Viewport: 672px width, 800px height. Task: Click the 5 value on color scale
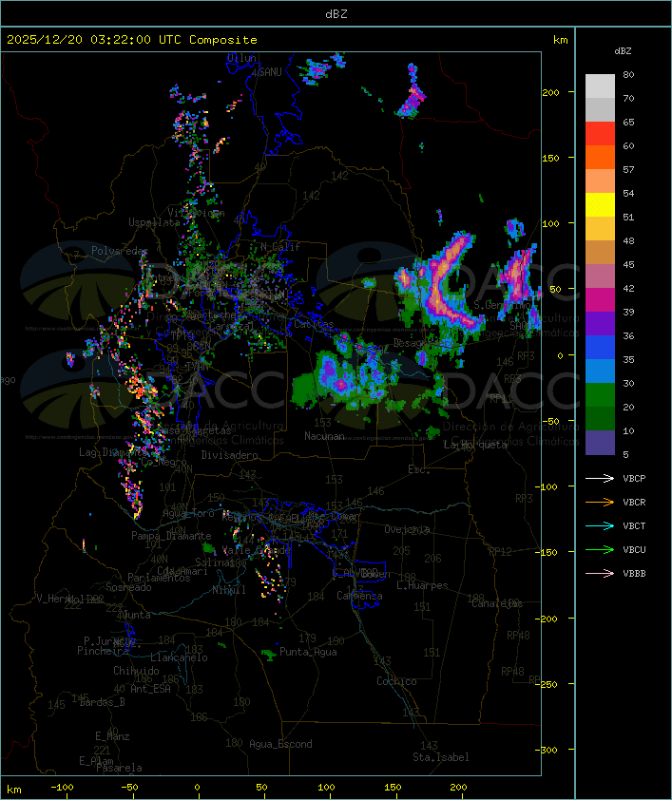[625, 454]
